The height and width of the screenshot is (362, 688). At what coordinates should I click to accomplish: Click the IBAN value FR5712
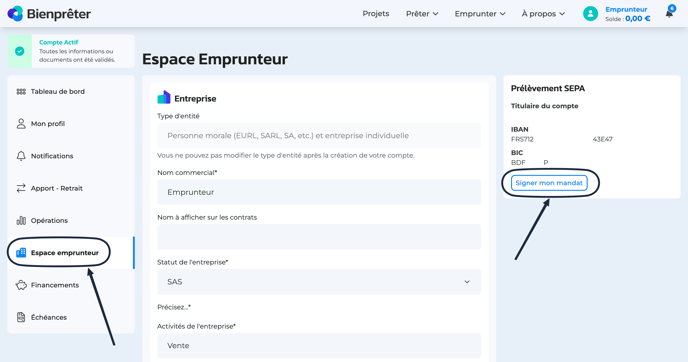(522, 139)
